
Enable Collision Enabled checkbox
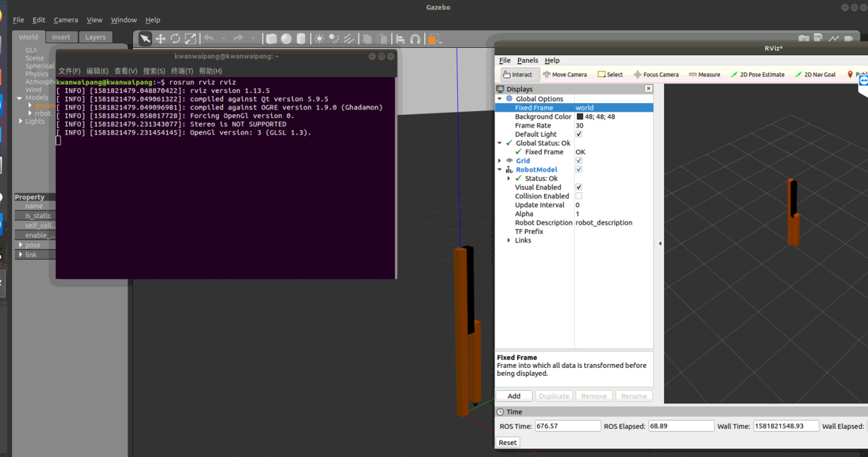[x=579, y=196]
